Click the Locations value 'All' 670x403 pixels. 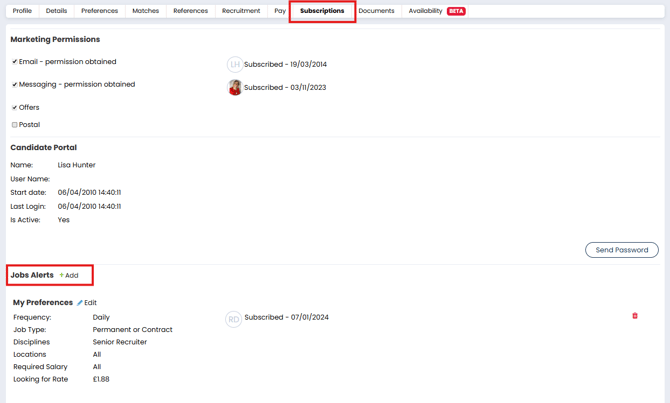pyautogui.click(x=97, y=354)
